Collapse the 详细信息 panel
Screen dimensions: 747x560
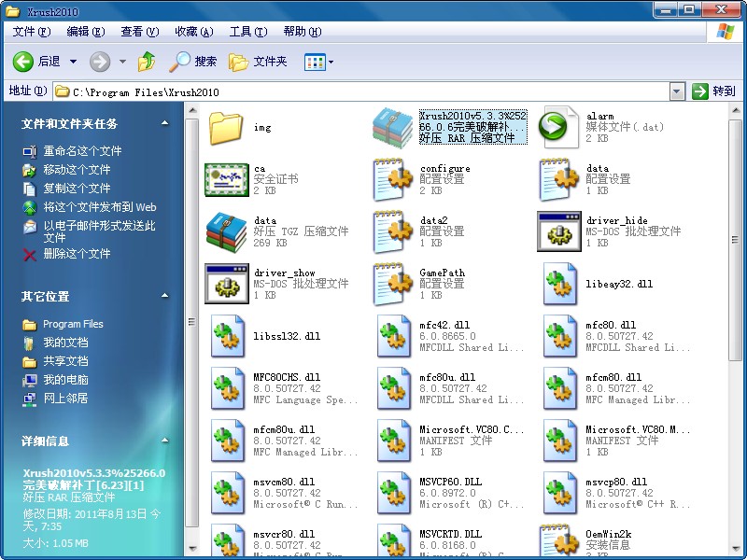(x=165, y=441)
